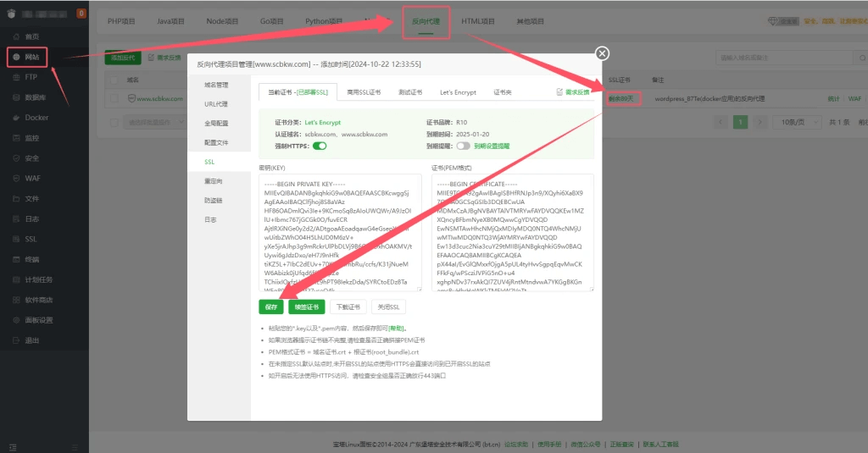Open Docker in the left sidebar
Screen dimensions: 868x453
[36, 118]
